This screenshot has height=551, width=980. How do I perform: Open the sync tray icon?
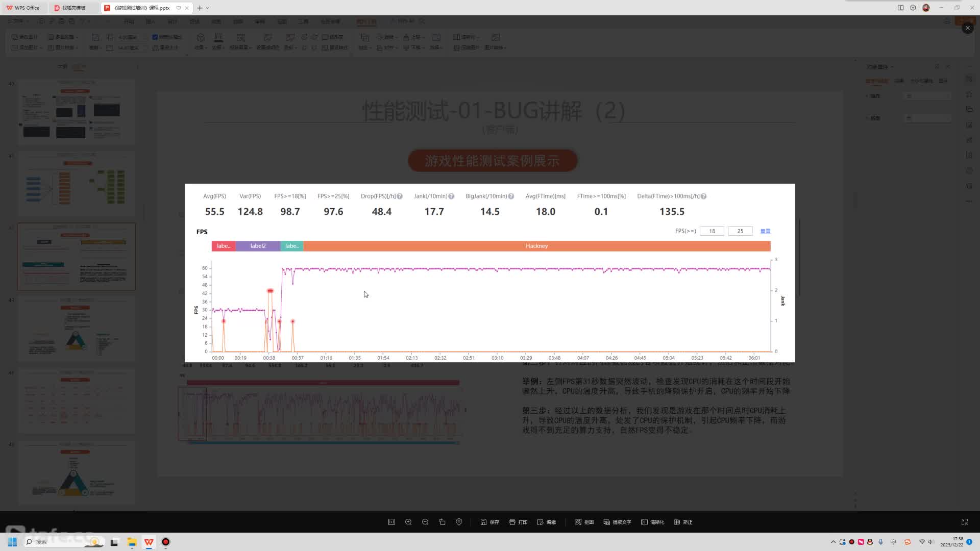pos(842,542)
